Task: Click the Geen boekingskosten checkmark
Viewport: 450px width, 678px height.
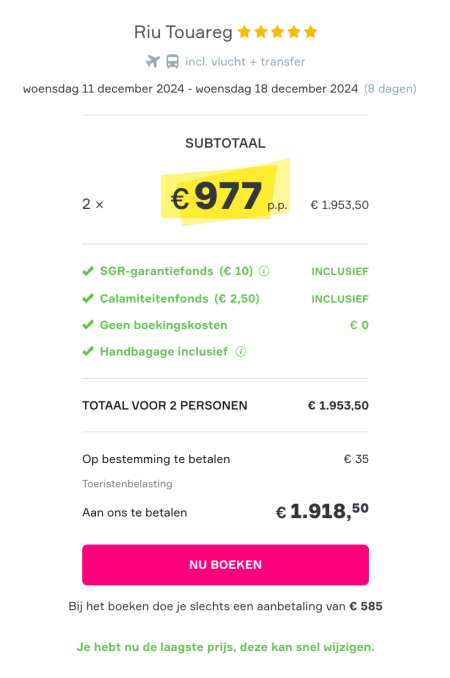Action: click(88, 325)
